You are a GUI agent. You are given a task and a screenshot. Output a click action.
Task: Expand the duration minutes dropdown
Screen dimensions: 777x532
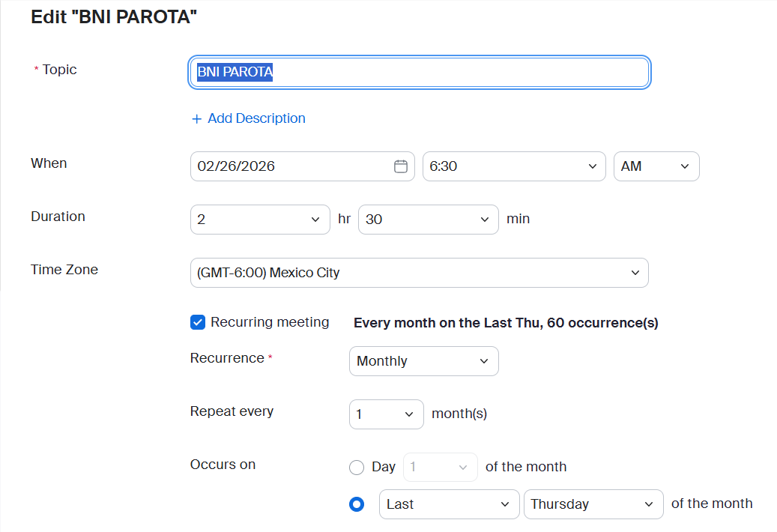(x=428, y=220)
